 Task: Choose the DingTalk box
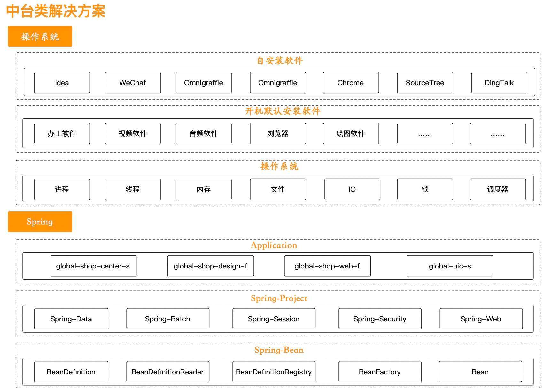499,83
